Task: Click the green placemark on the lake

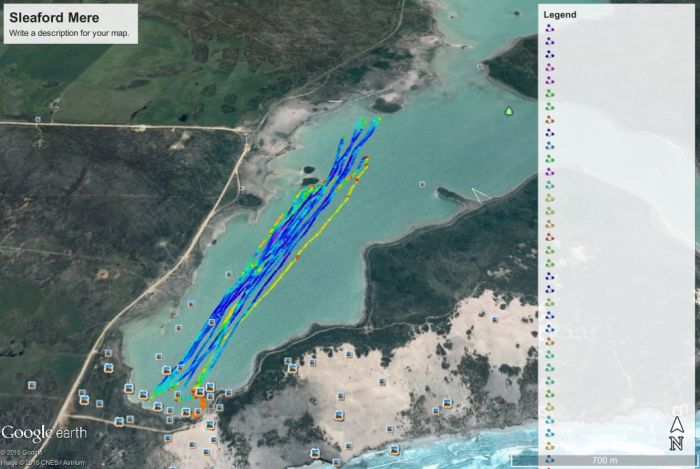Action: click(x=509, y=112)
